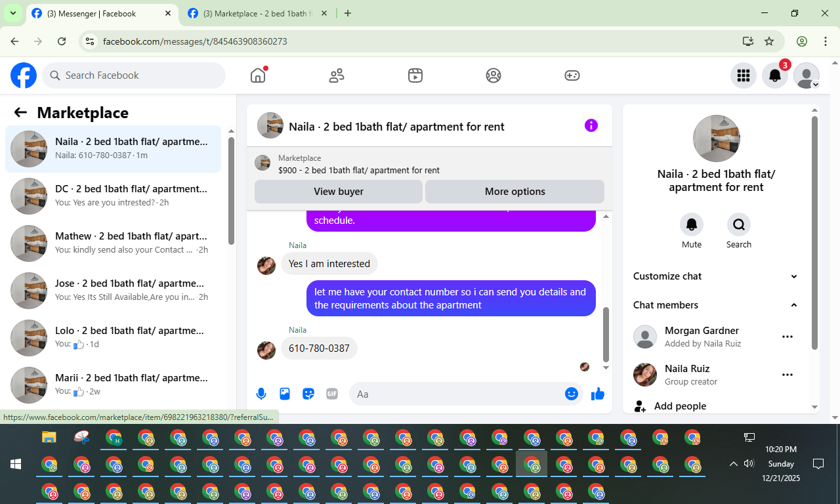
Task: Open the Lolo conversation in the list
Action: pos(114,338)
